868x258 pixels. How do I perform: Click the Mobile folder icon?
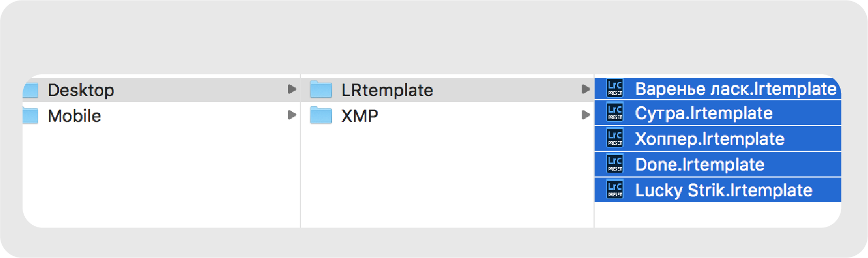click(x=31, y=115)
